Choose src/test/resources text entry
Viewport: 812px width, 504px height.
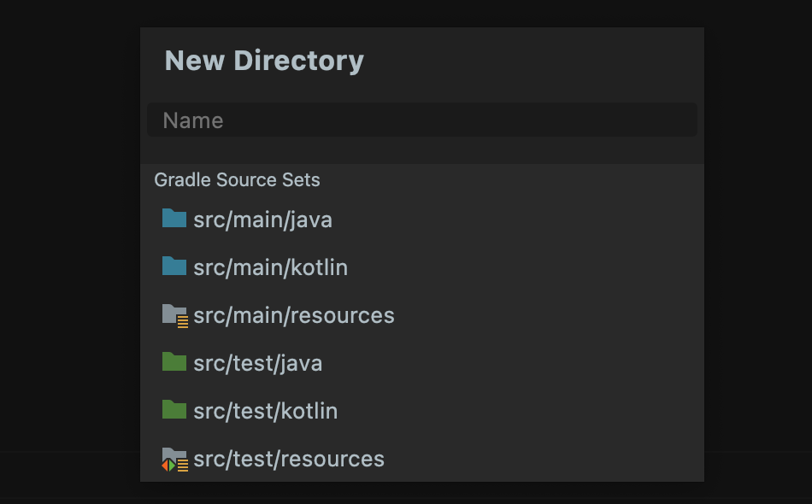point(289,459)
